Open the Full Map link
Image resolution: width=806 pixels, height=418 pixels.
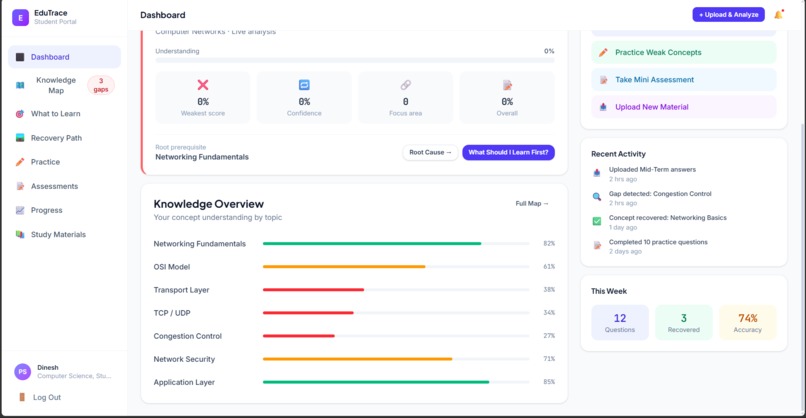(532, 204)
